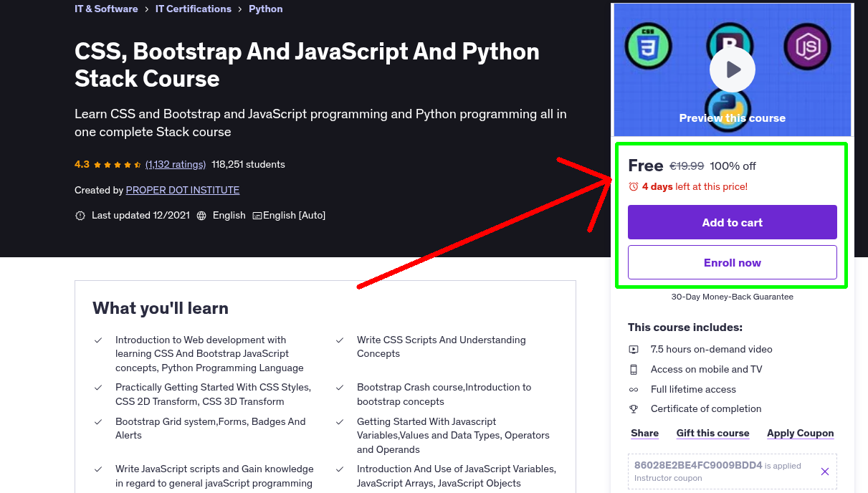Click the This course includes heading
This screenshot has height=493, width=868.
click(685, 327)
